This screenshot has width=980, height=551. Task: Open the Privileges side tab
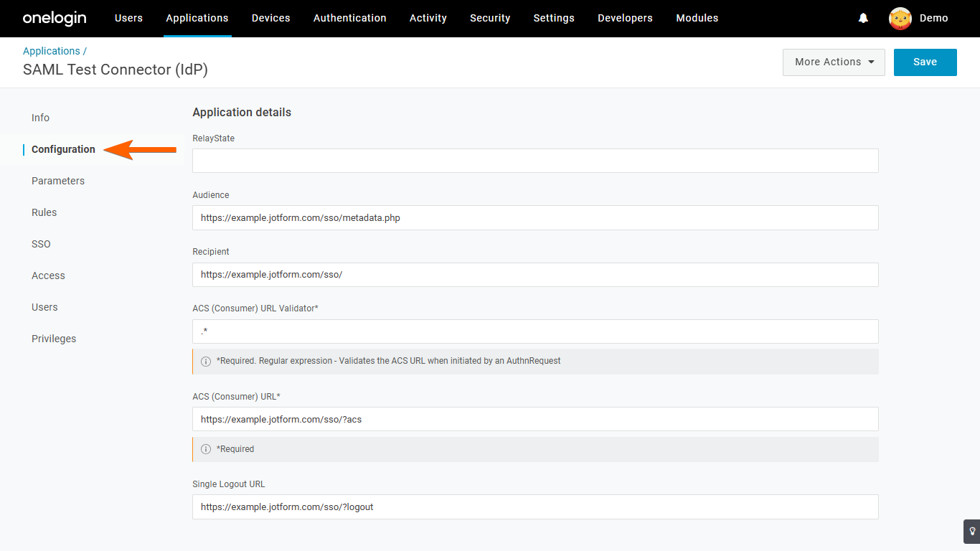(54, 339)
